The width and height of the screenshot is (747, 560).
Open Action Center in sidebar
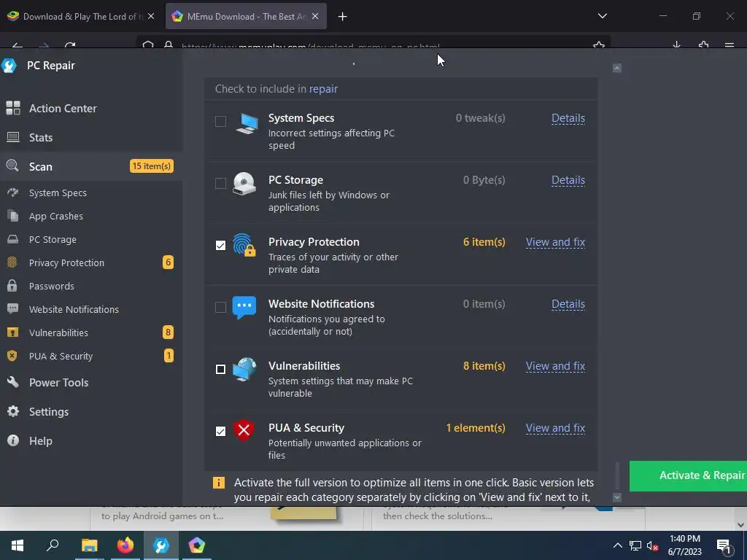pos(63,109)
